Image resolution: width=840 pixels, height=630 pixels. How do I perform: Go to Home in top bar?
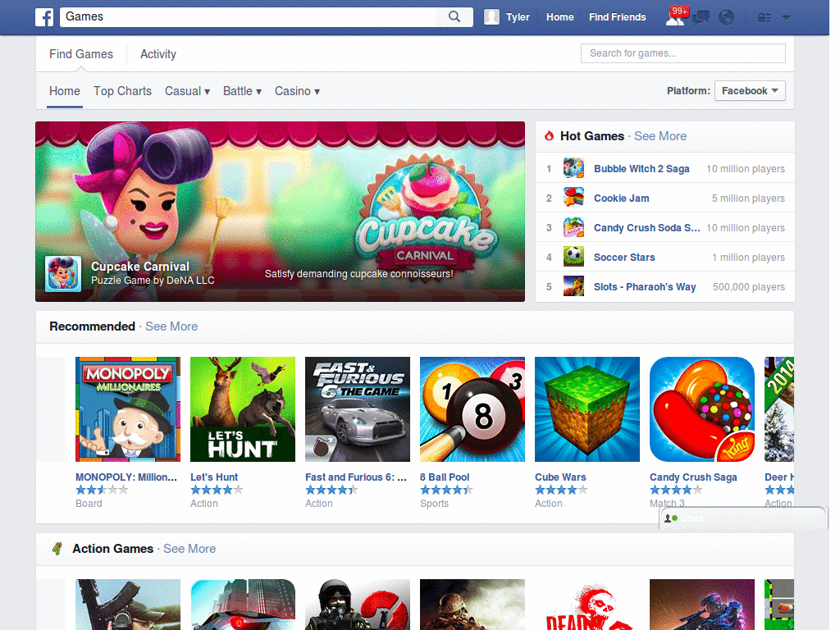pos(559,17)
